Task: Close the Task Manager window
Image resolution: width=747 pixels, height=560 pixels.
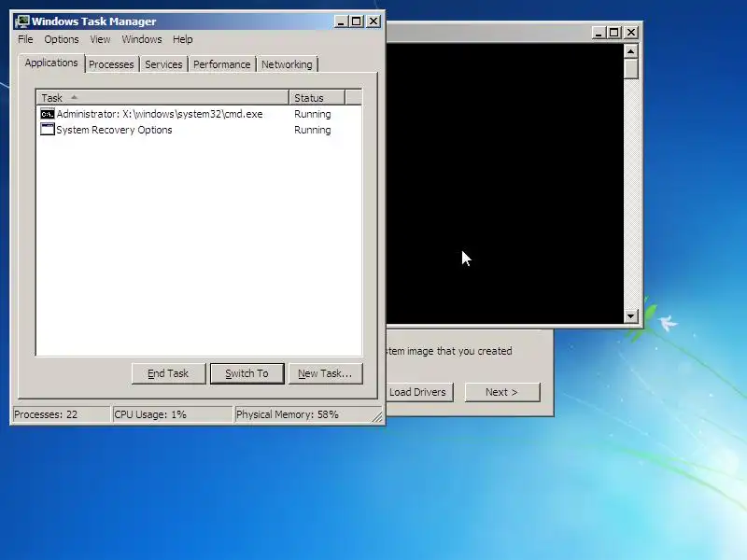Action: pyautogui.click(x=373, y=21)
